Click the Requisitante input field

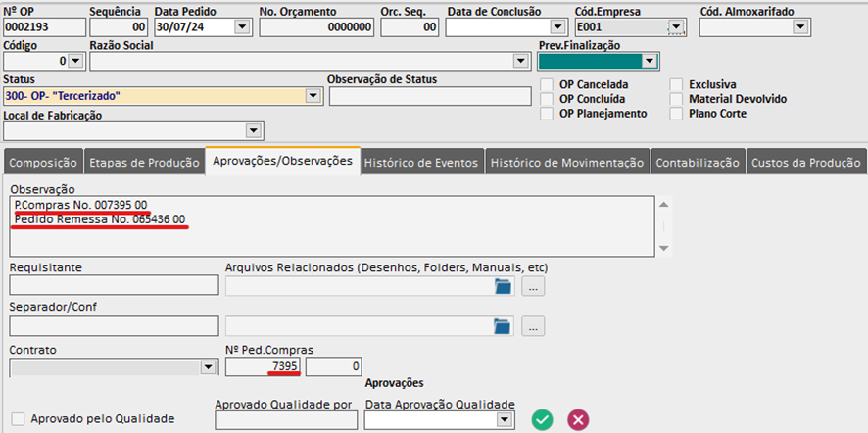click(x=114, y=285)
